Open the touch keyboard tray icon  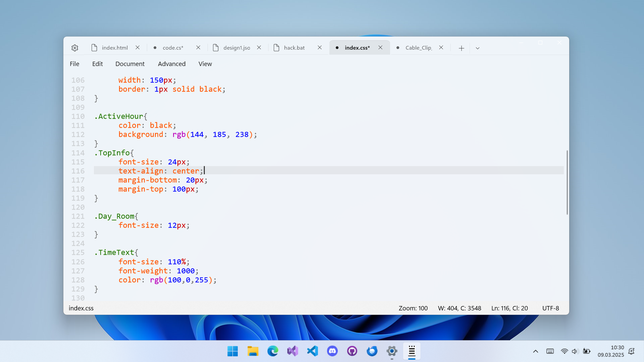[550, 351]
